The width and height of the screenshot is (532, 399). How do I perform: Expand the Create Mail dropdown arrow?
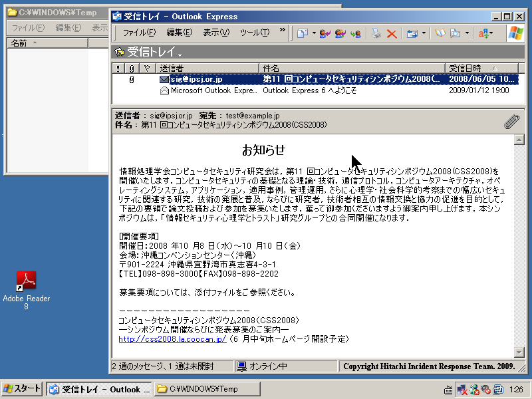pos(314,33)
